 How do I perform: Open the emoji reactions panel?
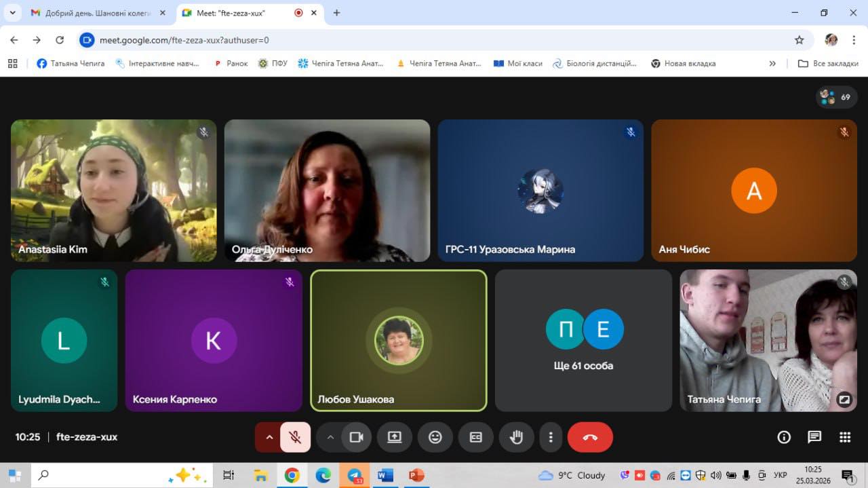coord(435,438)
